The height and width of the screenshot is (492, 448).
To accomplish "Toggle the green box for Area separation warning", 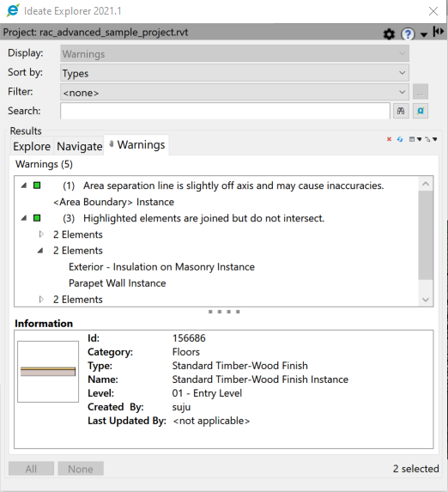I will pos(37,185).
